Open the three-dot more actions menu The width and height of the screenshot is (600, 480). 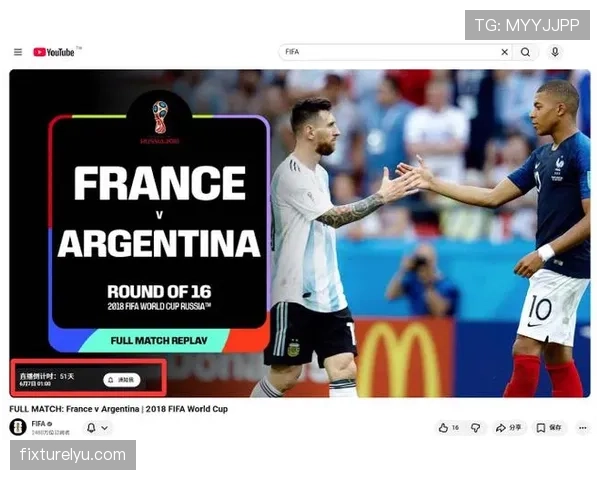582,428
